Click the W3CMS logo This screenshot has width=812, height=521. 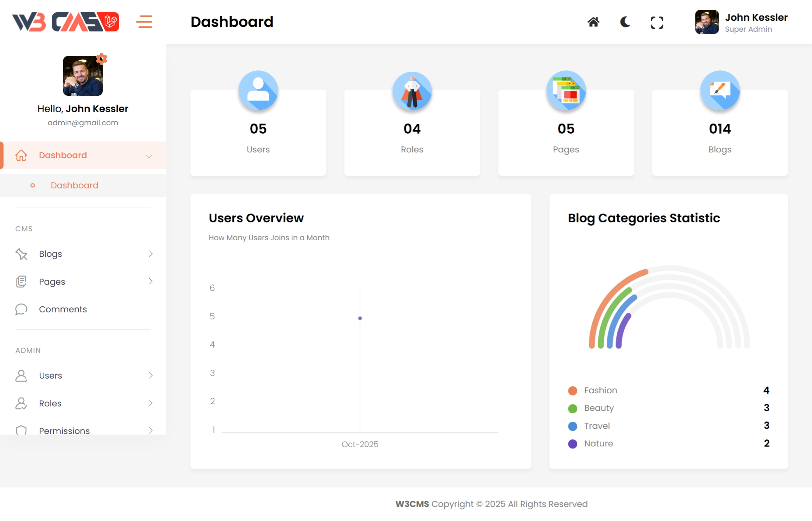click(x=66, y=22)
